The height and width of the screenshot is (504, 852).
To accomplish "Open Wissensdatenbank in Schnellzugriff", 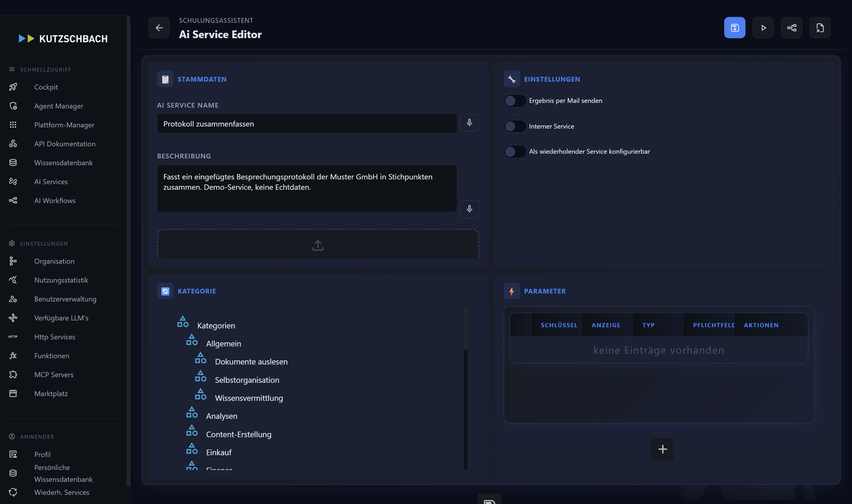I will click(63, 163).
